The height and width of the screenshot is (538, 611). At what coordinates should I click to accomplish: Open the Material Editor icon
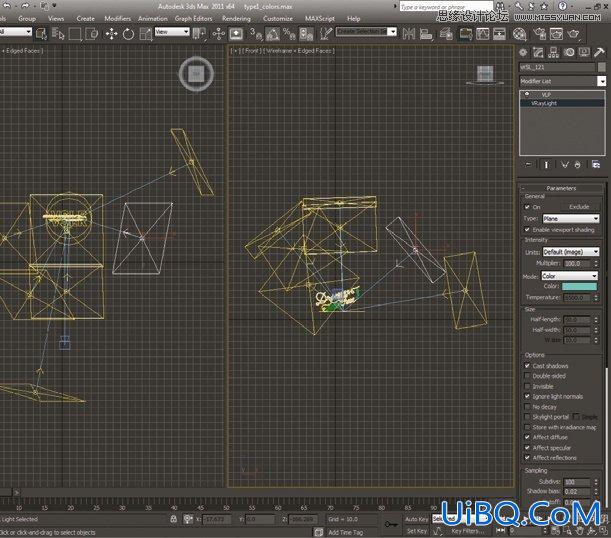519,34
